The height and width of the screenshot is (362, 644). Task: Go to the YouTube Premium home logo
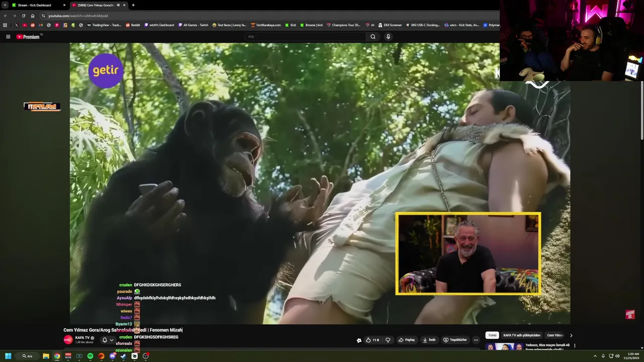point(28,37)
